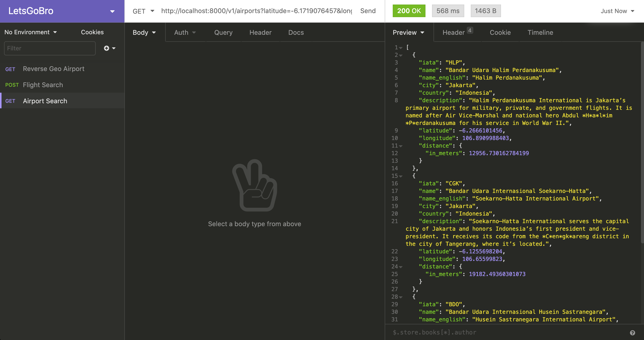Click the sidebar Filter input field

coord(50,48)
